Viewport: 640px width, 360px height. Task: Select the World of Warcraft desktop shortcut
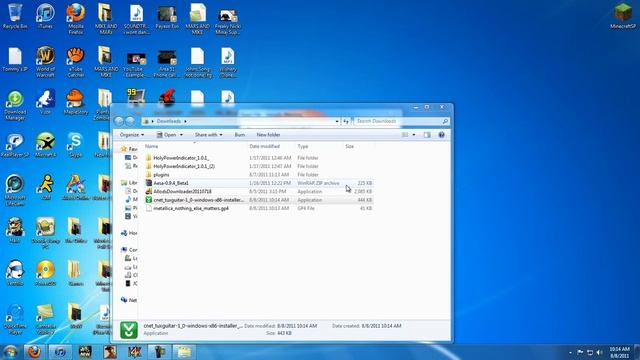45,62
